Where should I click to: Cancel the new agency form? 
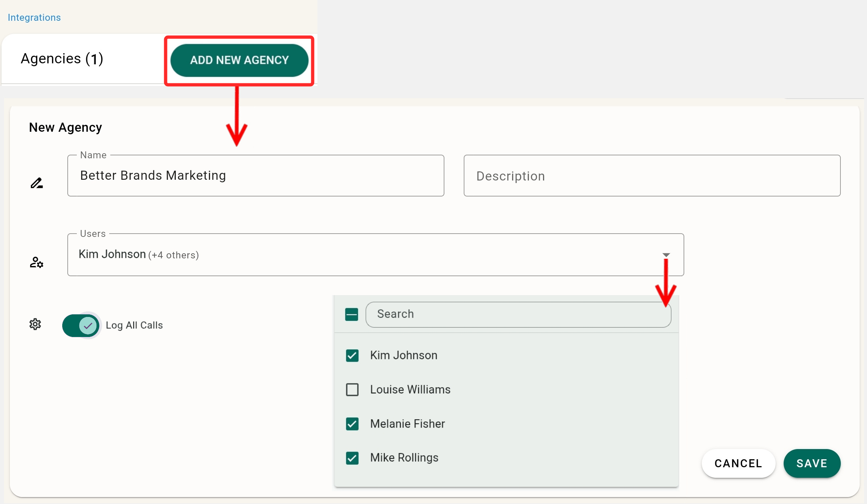coord(738,463)
